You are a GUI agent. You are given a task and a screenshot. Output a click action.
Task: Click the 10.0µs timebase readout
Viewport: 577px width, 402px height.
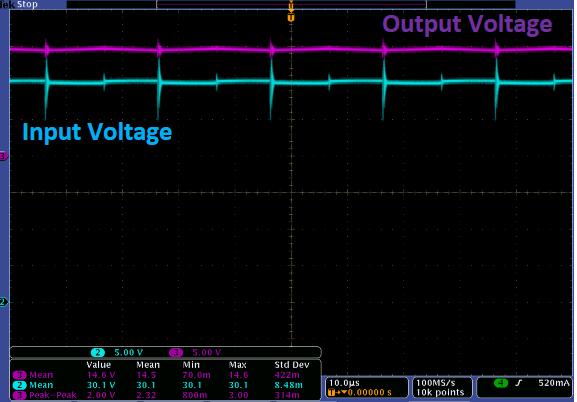pyautogui.click(x=344, y=383)
